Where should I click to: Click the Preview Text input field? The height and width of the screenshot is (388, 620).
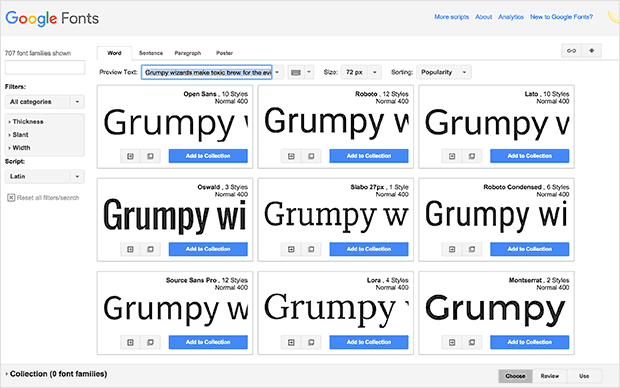pos(207,72)
